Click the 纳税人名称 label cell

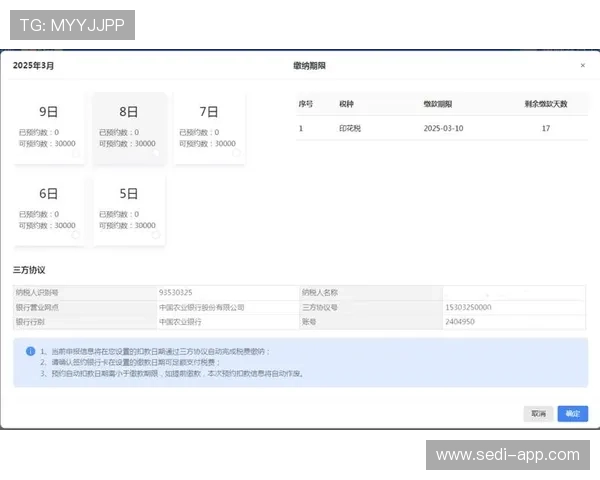click(371, 292)
